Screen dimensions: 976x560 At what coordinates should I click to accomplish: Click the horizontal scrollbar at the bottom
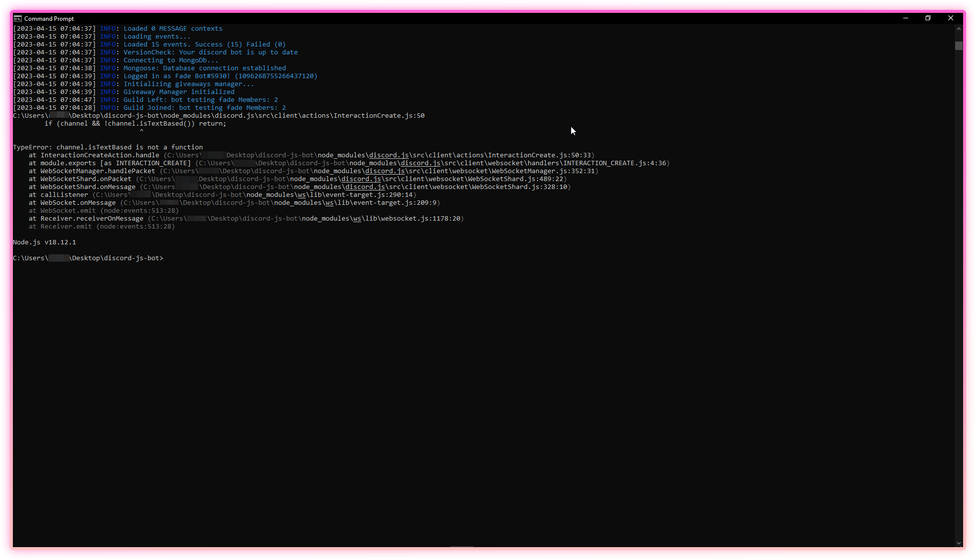pos(461,547)
